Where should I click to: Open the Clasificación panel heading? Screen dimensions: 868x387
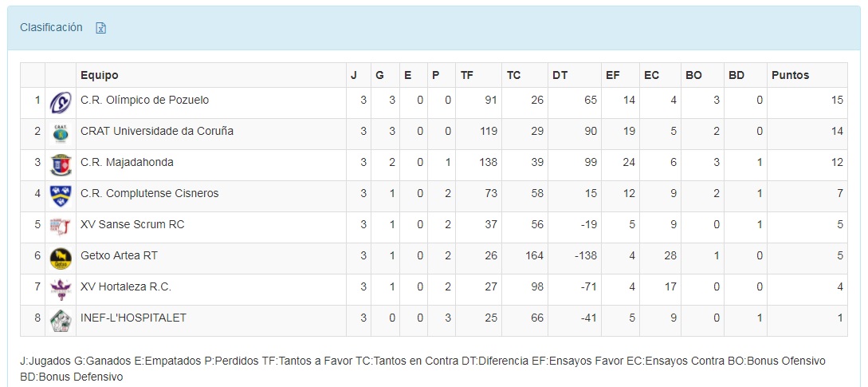pyautogui.click(x=51, y=27)
